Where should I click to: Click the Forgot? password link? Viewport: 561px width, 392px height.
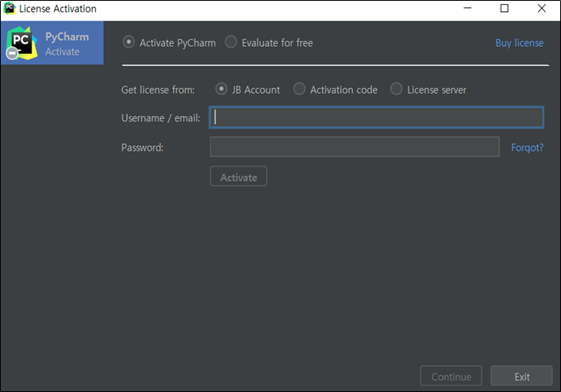coord(527,148)
